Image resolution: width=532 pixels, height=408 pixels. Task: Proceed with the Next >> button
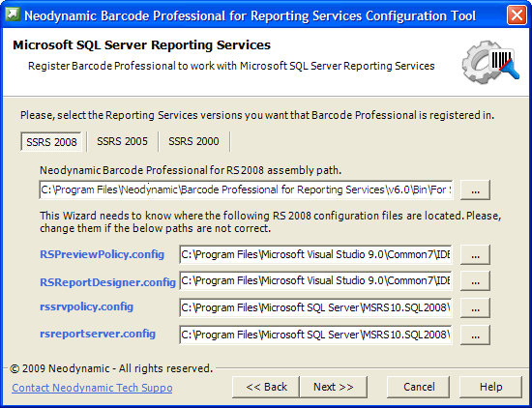pyautogui.click(x=334, y=387)
